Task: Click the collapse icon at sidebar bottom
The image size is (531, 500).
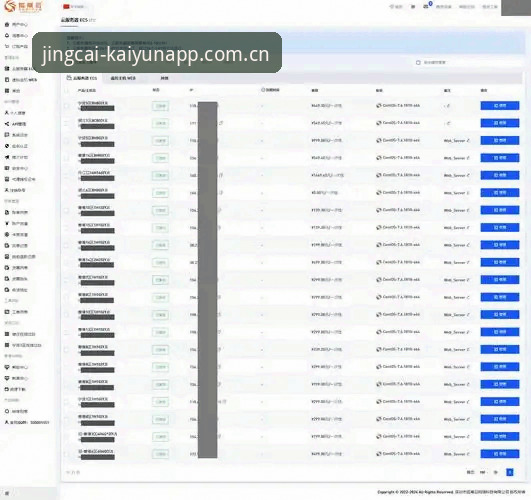Action: point(7,493)
